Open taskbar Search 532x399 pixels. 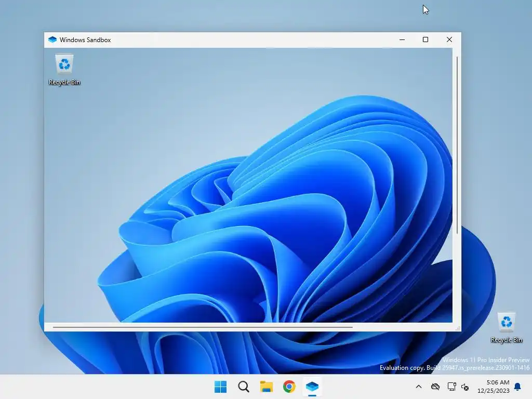point(244,387)
